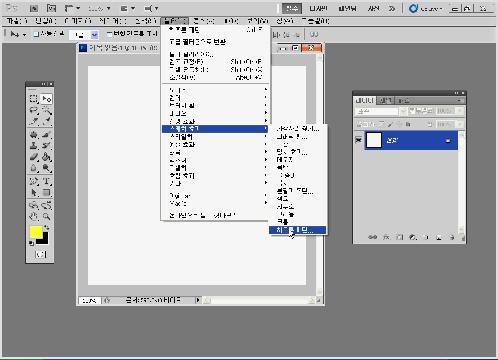Switch to the Paths tab

pyautogui.click(x=403, y=100)
